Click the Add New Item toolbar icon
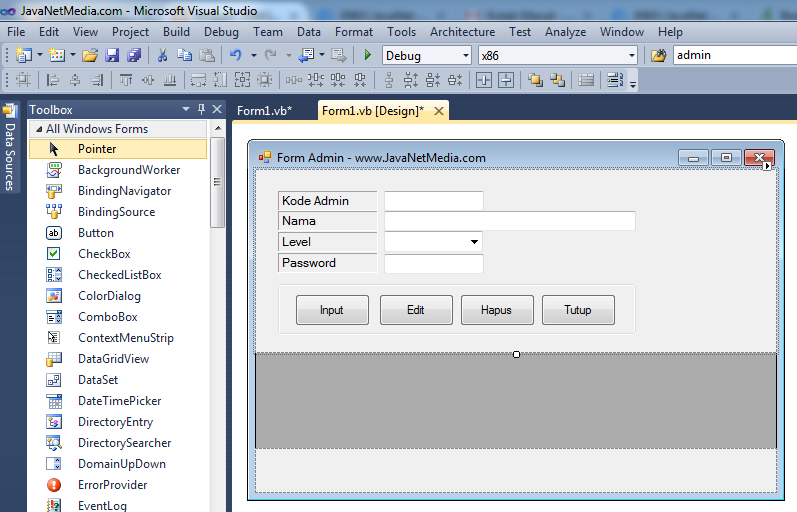The height and width of the screenshot is (512, 797). (56, 55)
